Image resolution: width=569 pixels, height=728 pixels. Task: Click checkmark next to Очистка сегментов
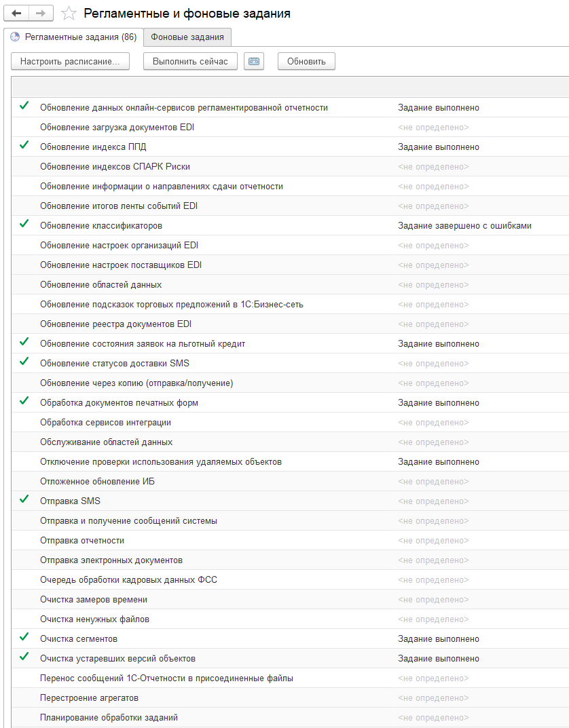24,637
